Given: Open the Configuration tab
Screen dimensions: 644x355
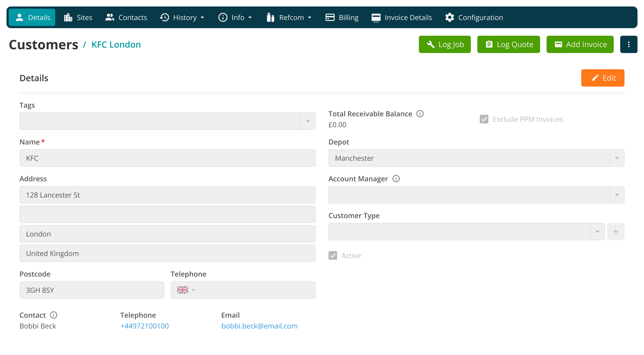Looking at the screenshot, I should pyautogui.click(x=474, y=17).
